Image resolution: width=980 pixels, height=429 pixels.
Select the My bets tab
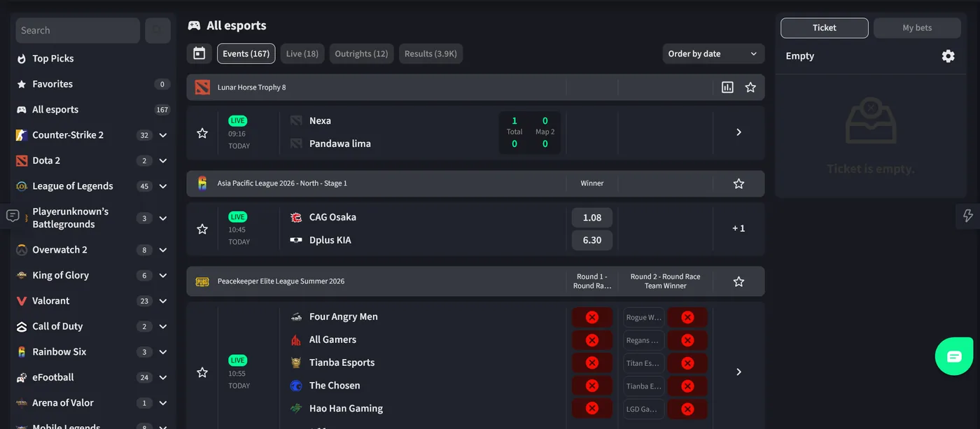[x=917, y=28]
